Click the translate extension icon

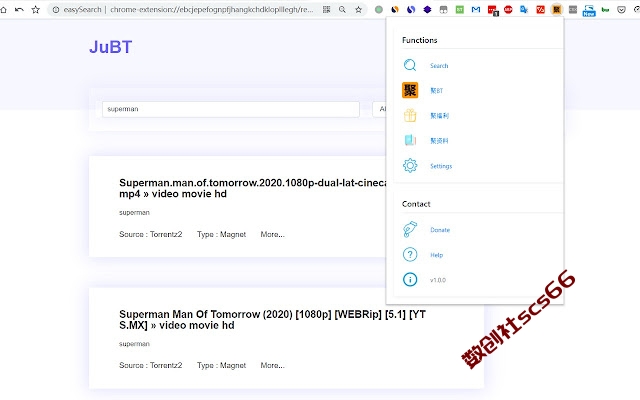(524, 9)
